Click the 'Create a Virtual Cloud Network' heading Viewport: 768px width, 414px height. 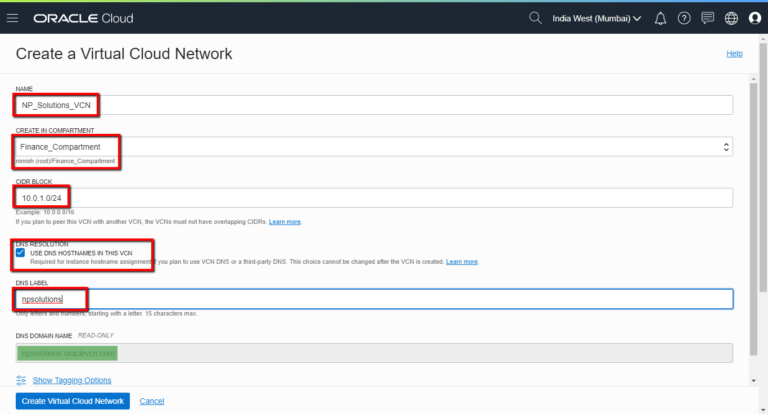click(x=124, y=54)
